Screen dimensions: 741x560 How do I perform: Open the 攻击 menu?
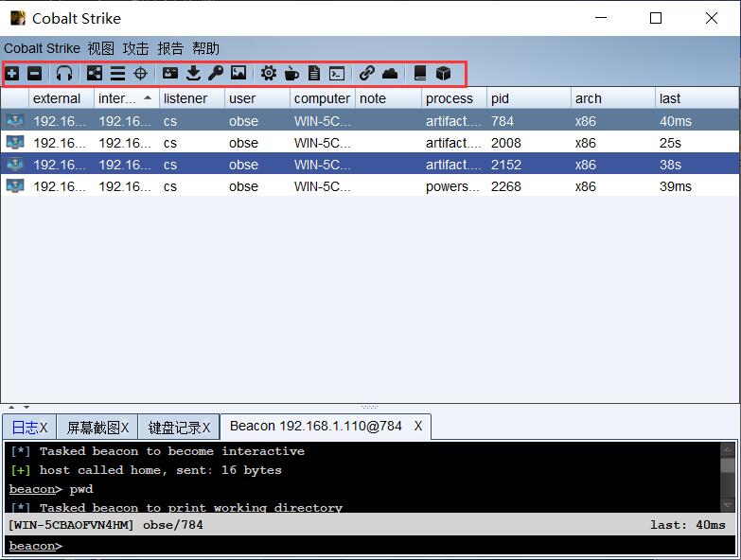click(x=135, y=48)
